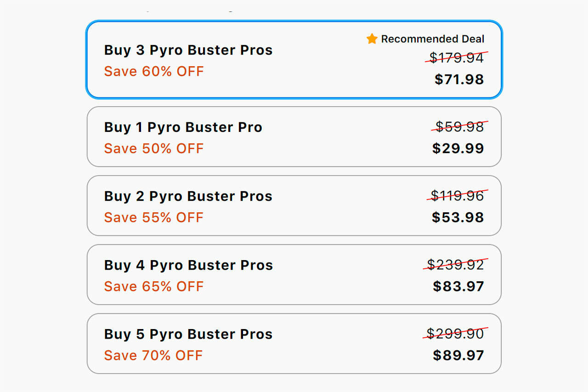Click the Save 50% OFF label

pos(153,148)
